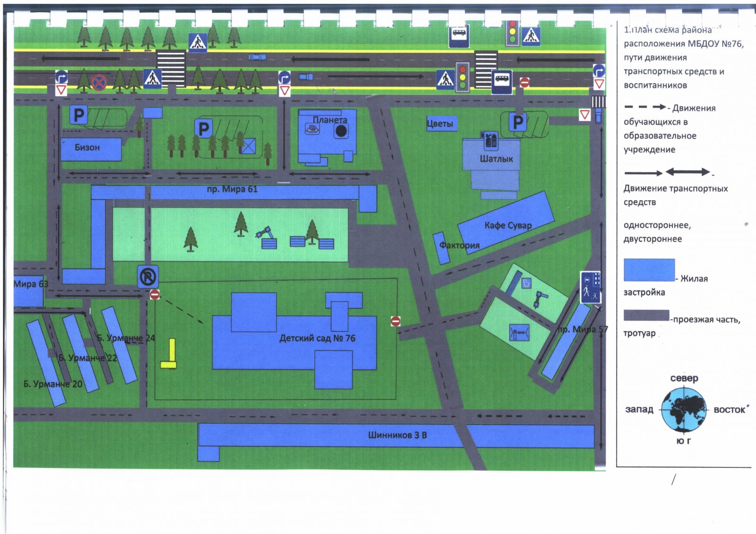Viewport: 756px width, 534px height.
Task: Click the no-entry sign right of kindergarten
Action: pyautogui.click(x=395, y=321)
